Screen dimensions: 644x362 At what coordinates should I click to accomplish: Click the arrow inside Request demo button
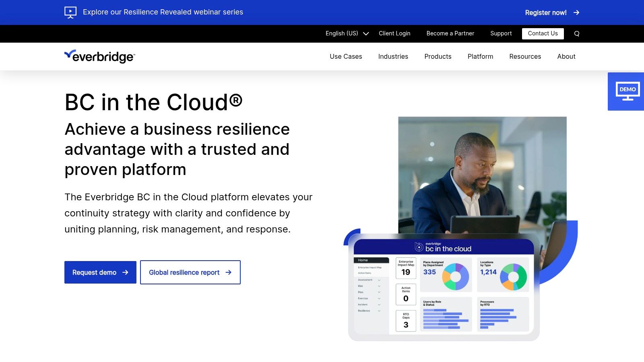pyautogui.click(x=126, y=272)
